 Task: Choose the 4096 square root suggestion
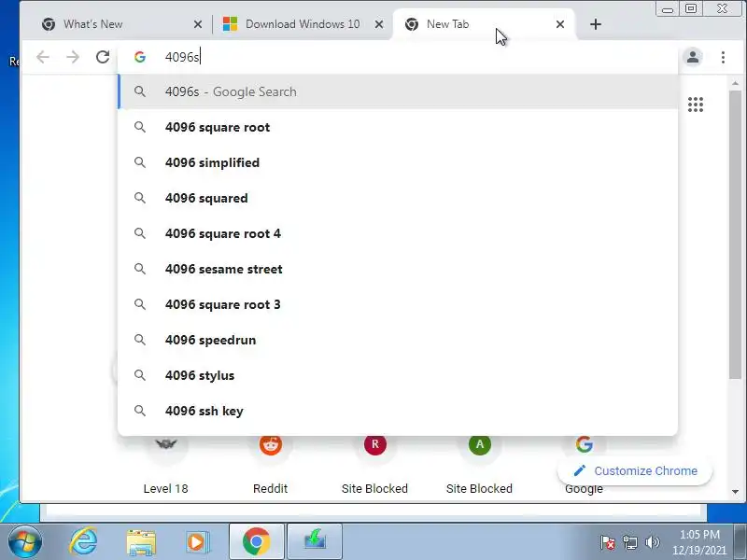pyautogui.click(x=398, y=127)
